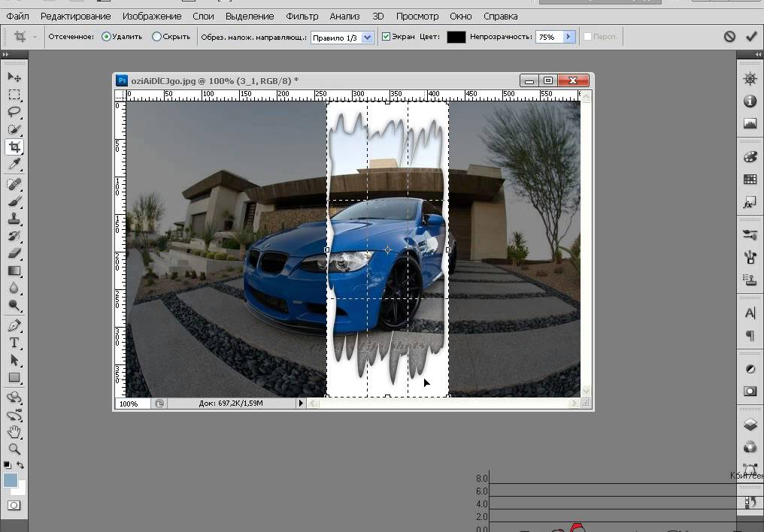Open the Swatches panel
Image resolution: width=764 pixels, height=532 pixels.
click(750, 179)
